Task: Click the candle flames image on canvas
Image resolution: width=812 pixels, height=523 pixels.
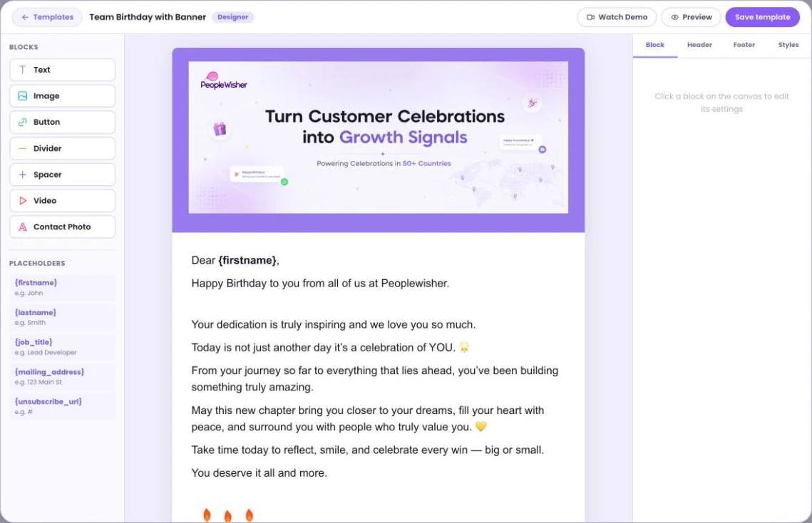Action: click(228, 514)
